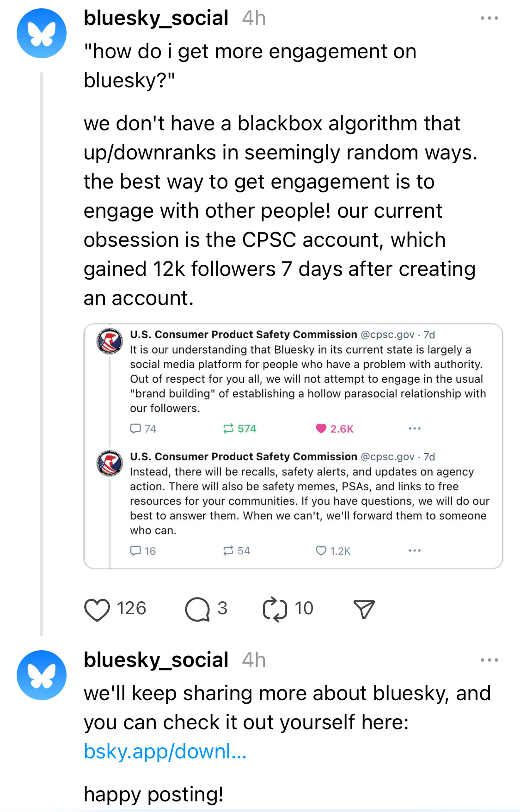Viewport: 520px width, 812px height.
Task: Open replies via the comment bubble icon
Action: click(x=197, y=610)
